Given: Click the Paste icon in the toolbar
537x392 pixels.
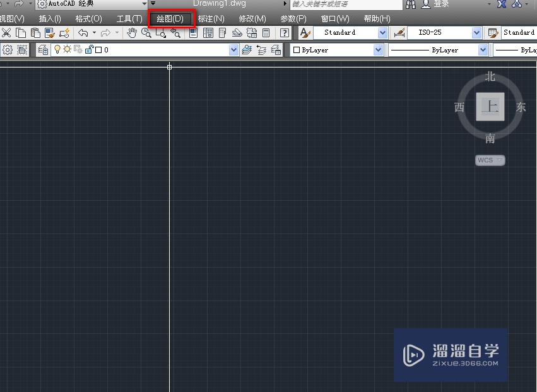Looking at the screenshot, I should point(35,32).
